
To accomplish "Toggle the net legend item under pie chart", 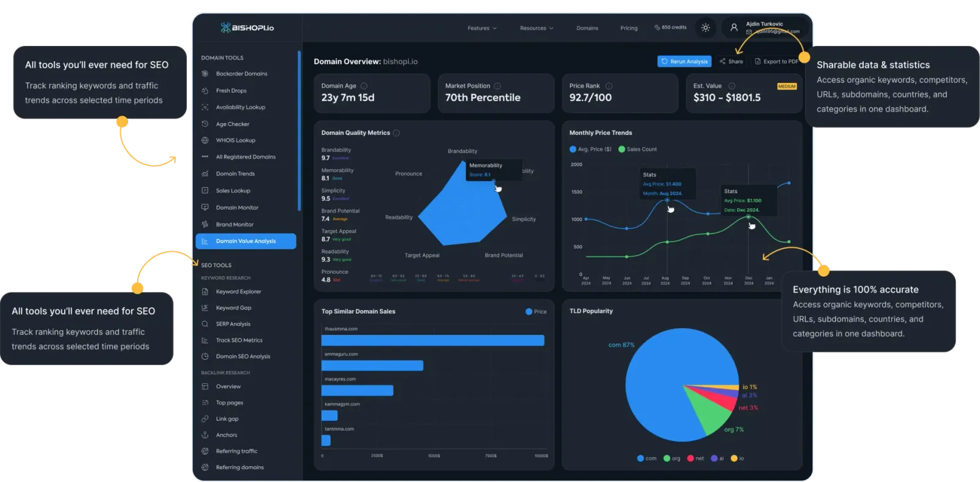I will (x=696, y=458).
